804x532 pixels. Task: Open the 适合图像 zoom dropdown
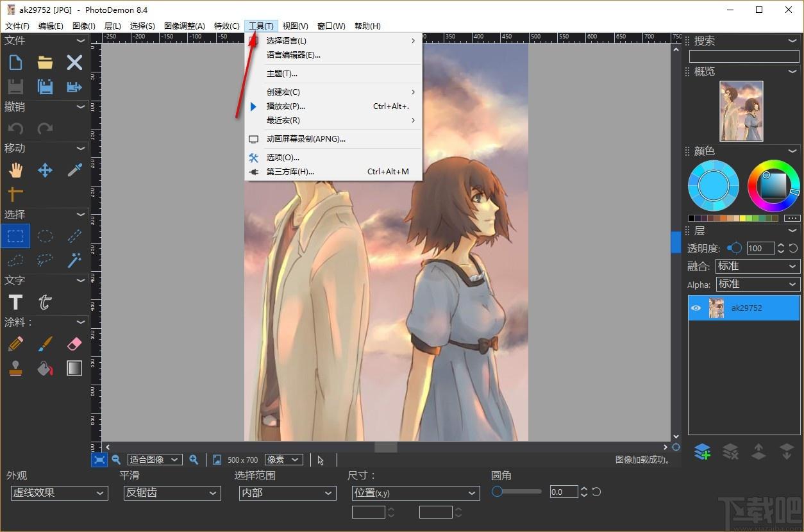155,460
